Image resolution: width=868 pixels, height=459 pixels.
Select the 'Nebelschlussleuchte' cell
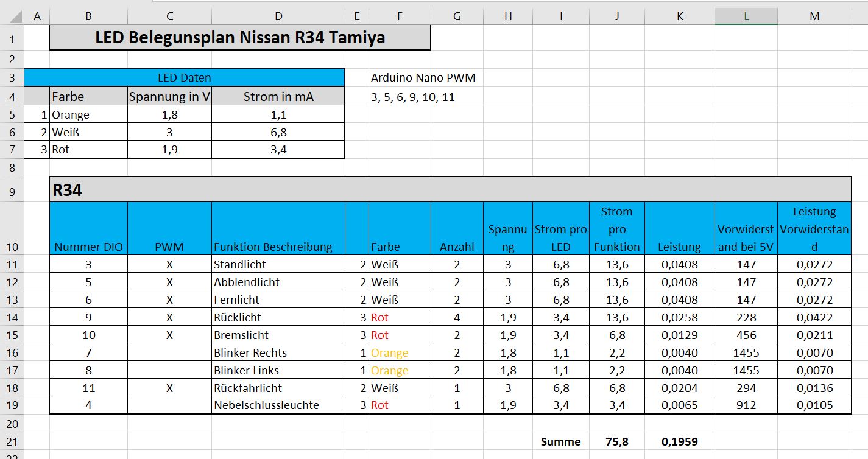point(278,405)
